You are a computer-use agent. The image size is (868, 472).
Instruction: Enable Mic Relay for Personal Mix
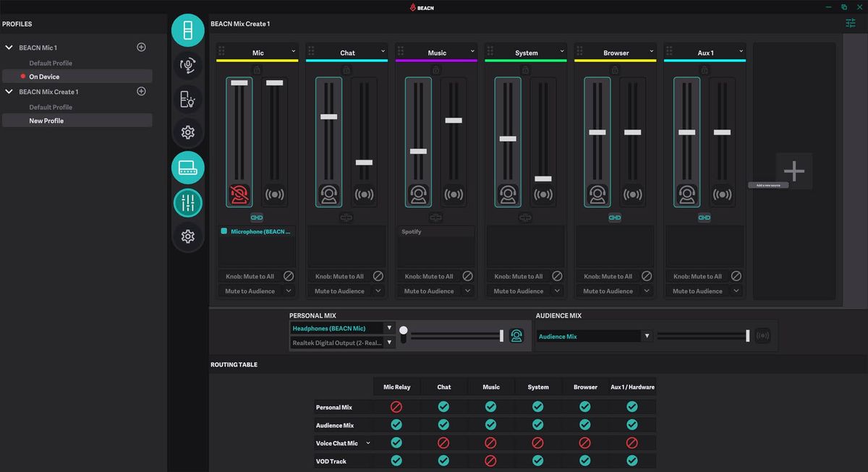tap(396, 406)
